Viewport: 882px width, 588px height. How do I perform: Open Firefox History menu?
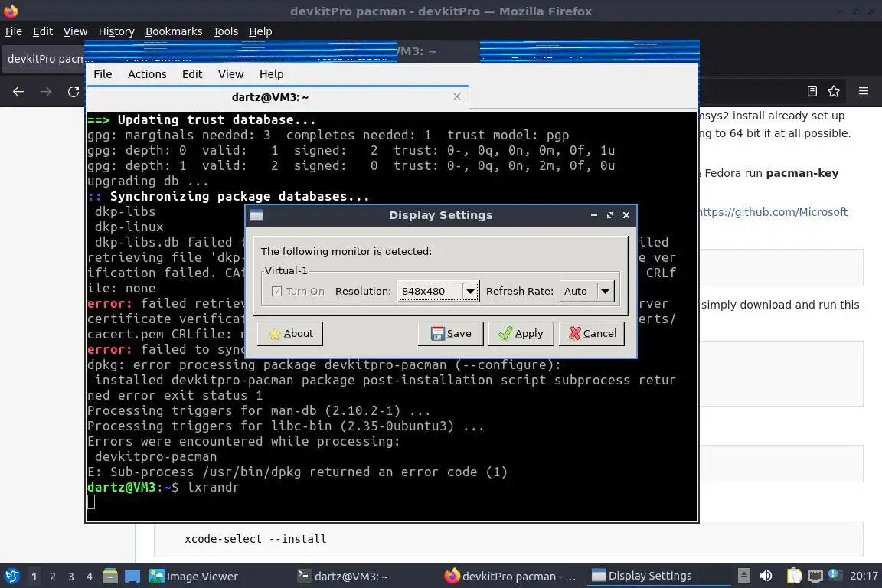(116, 31)
